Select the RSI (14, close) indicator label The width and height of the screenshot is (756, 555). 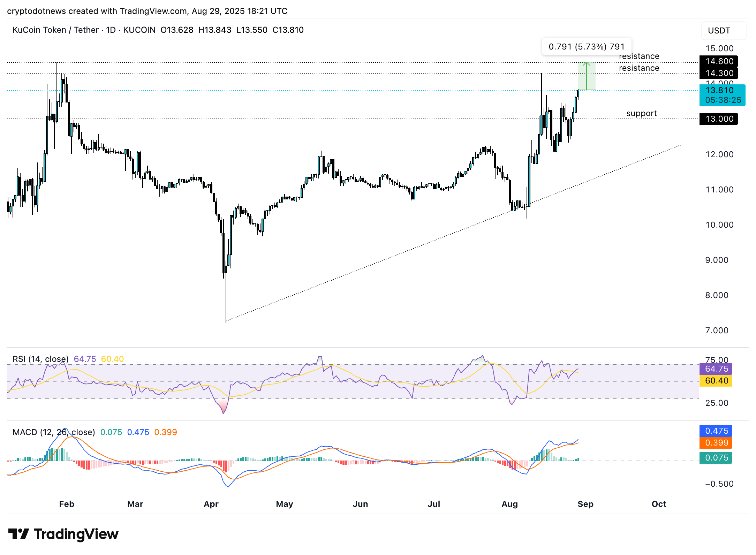(x=40, y=359)
